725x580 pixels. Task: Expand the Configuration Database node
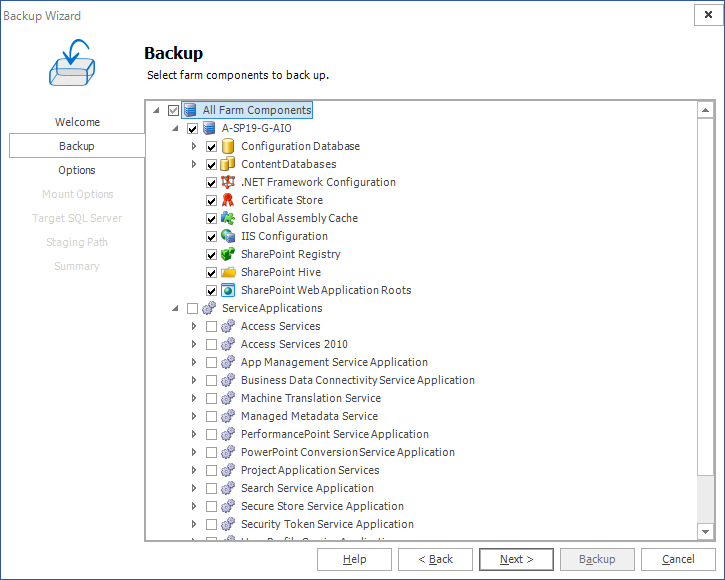tap(194, 146)
